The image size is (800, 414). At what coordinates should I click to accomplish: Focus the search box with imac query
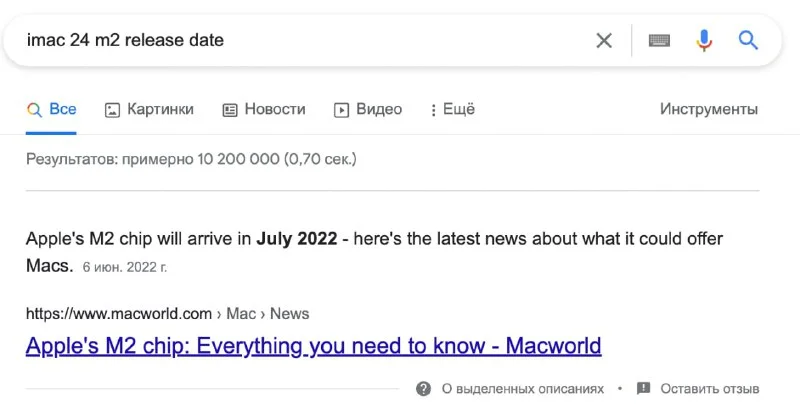(x=300, y=40)
